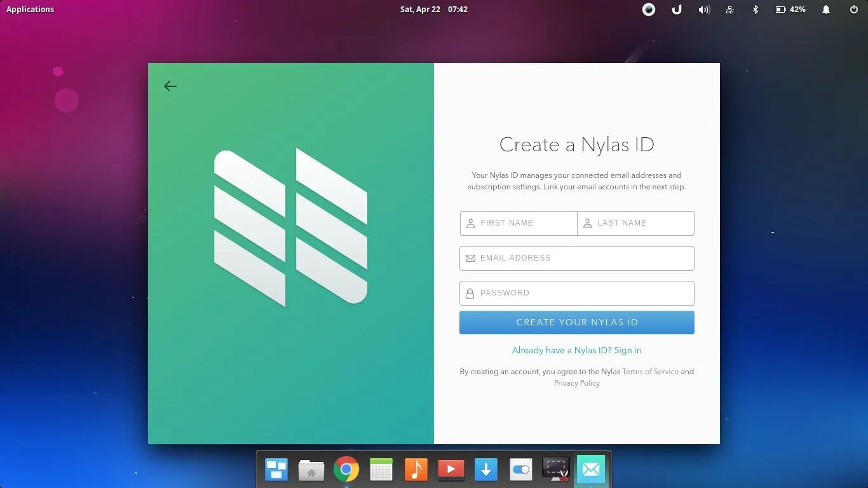Click the date and time in the panel
Image resolution: width=868 pixels, height=488 pixels.
[x=434, y=9]
